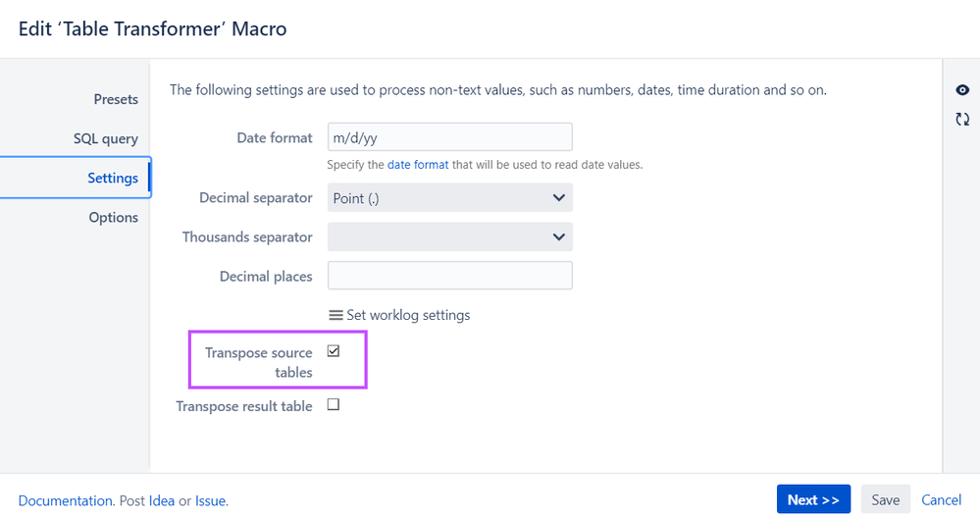Click the eye preview icon
980x520 pixels.
962,90
